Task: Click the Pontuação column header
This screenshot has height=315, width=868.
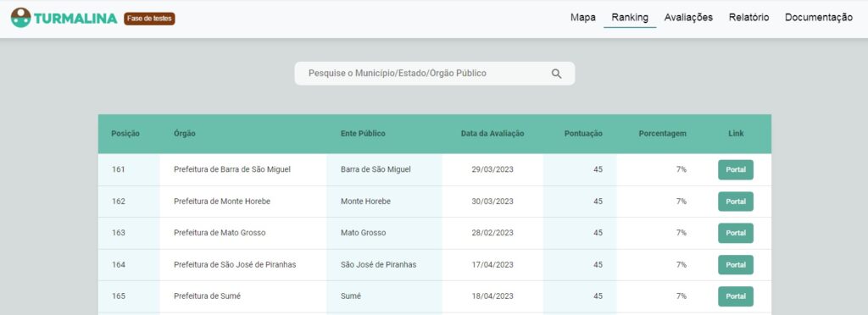Action: pyautogui.click(x=583, y=133)
